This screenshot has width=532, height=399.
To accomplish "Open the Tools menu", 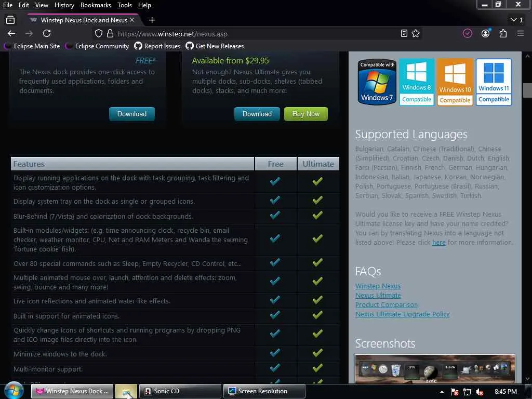I will (125, 5).
